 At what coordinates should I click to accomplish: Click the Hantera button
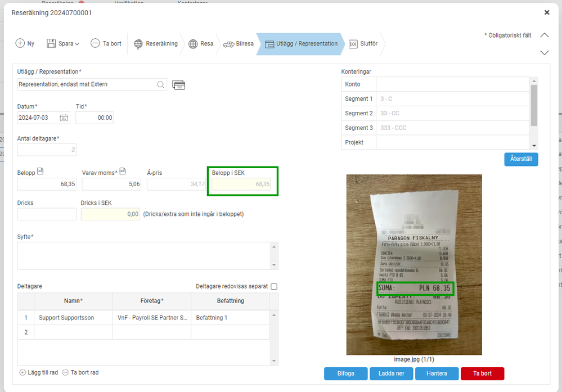tap(437, 373)
